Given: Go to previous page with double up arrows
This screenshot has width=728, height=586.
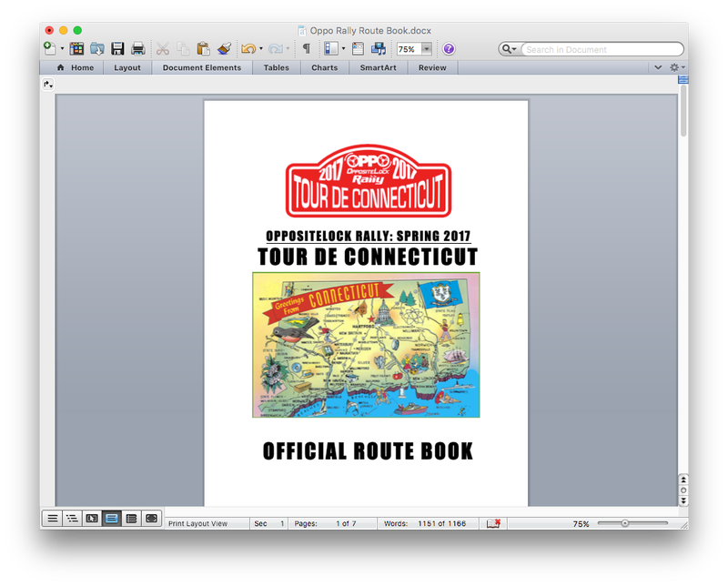Looking at the screenshot, I should pos(683,480).
